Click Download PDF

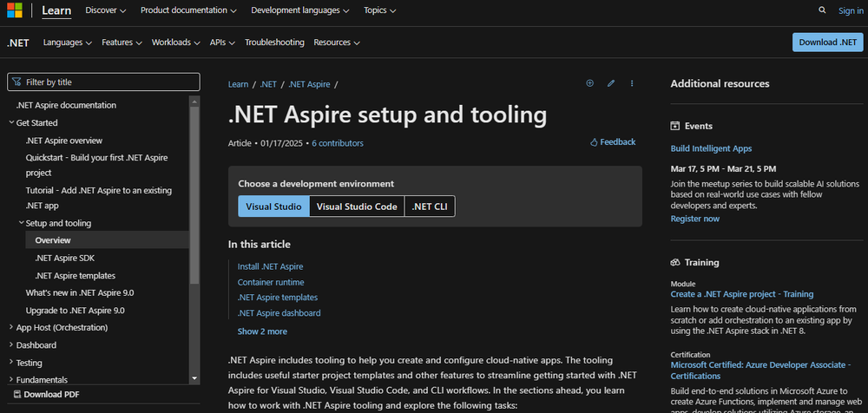tap(47, 395)
